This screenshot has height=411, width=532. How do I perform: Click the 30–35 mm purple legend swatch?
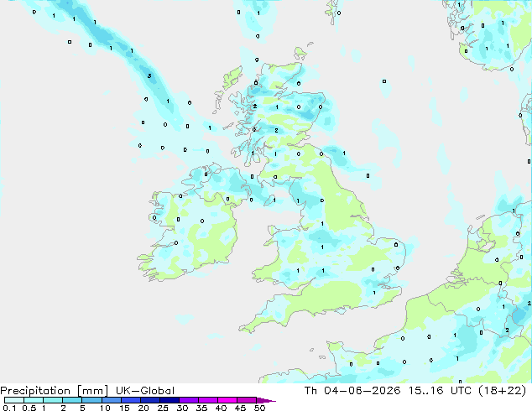point(189,400)
